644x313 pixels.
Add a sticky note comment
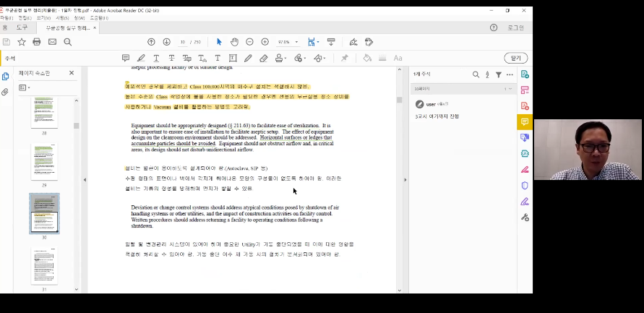126,59
